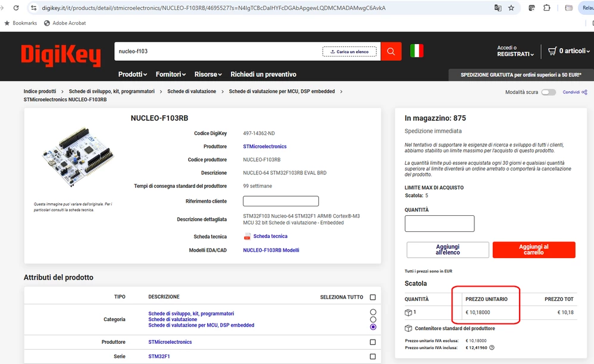Click Aggiungi al carrello button
This screenshot has height=364, width=594.
pos(534,250)
